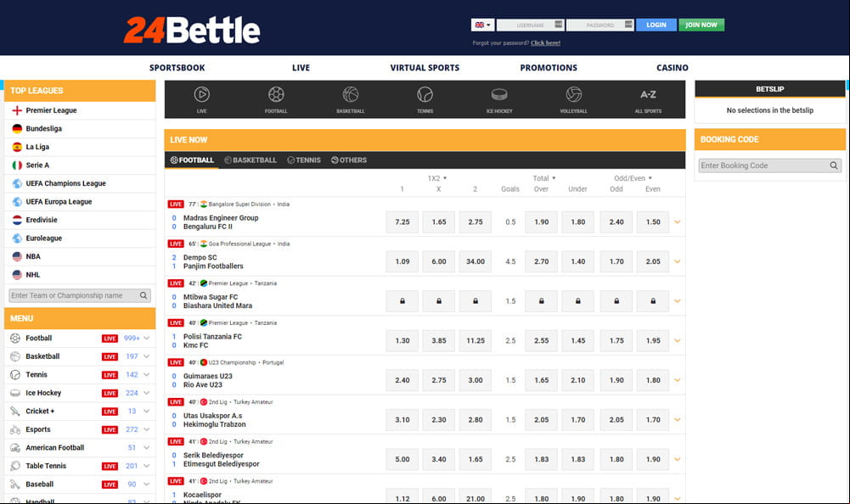This screenshot has width=850, height=504.
Task: Switch to the Others live tab
Action: [349, 160]
